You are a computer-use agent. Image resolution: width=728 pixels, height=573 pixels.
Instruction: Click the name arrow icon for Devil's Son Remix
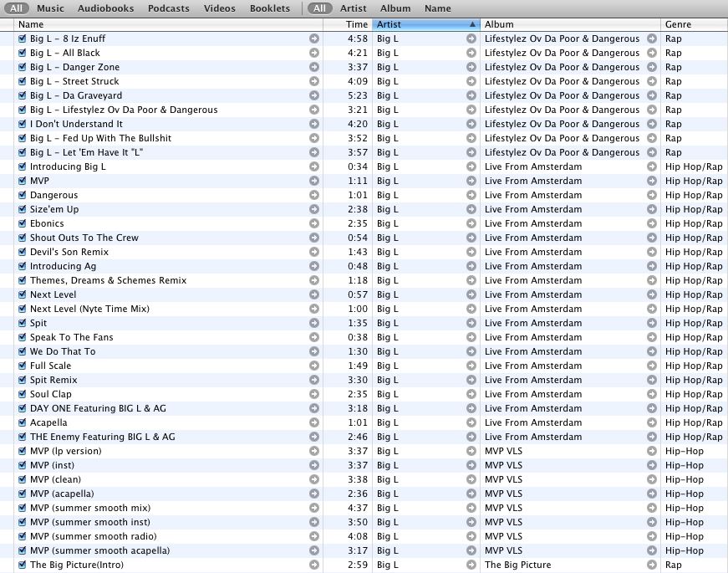point(314,252)
